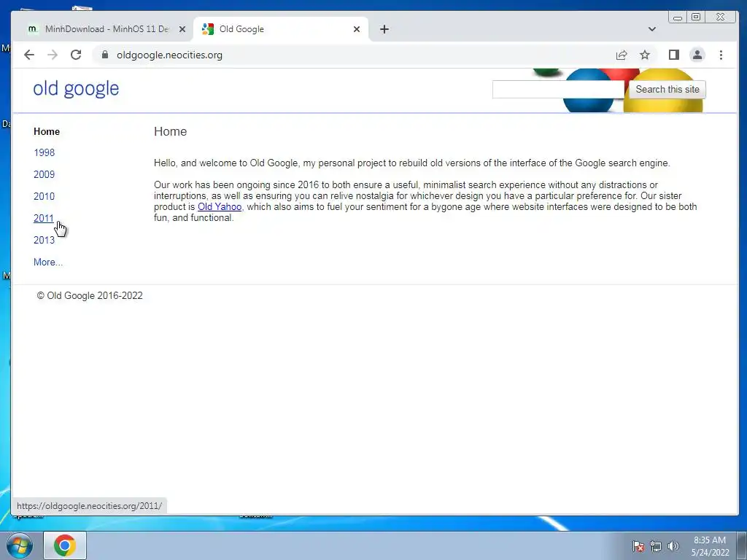Click the © Old Google 2016-2022 footer text
This screenshot has width=747, height=560.
point(90,296)
